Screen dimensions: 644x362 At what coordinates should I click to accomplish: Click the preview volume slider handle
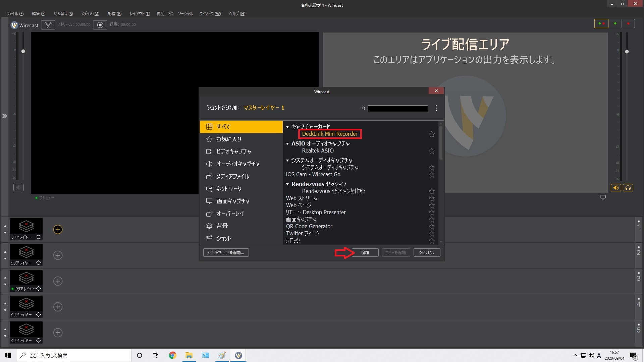click(x=23, y=51)
